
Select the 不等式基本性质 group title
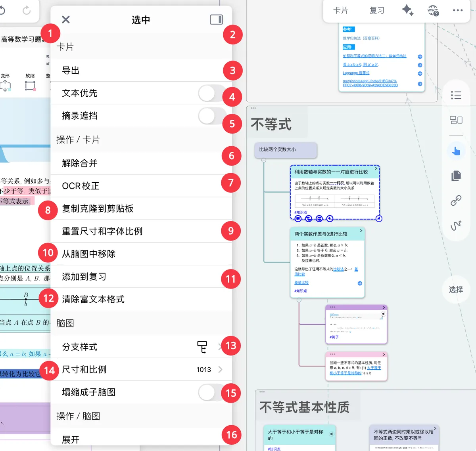304,407
